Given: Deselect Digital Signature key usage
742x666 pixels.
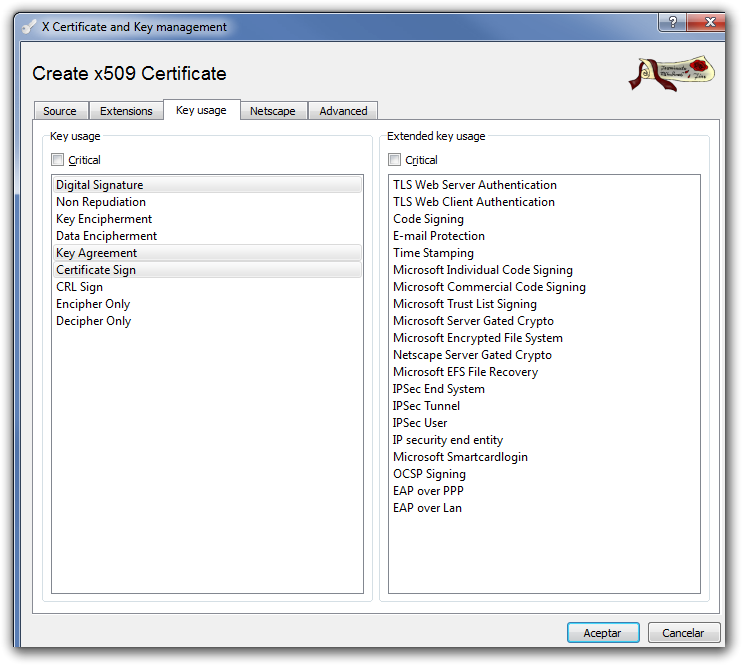Looking at the screenshot, I should coord(100,185).
